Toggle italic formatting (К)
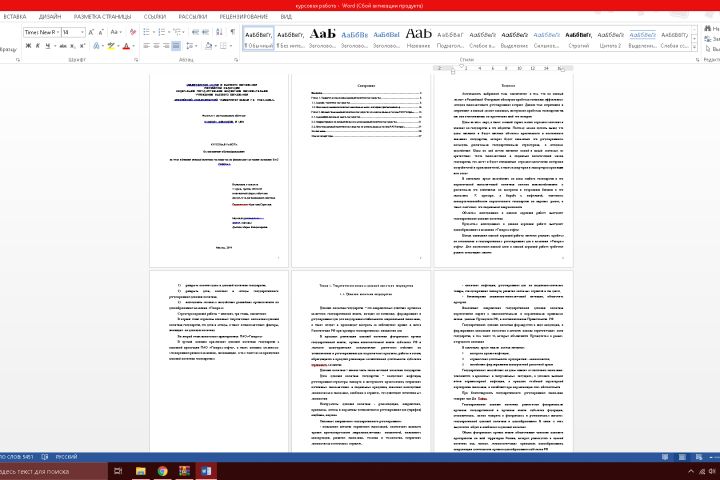Image resolution: width=720 pixels, height=480 pixels. 38,46
